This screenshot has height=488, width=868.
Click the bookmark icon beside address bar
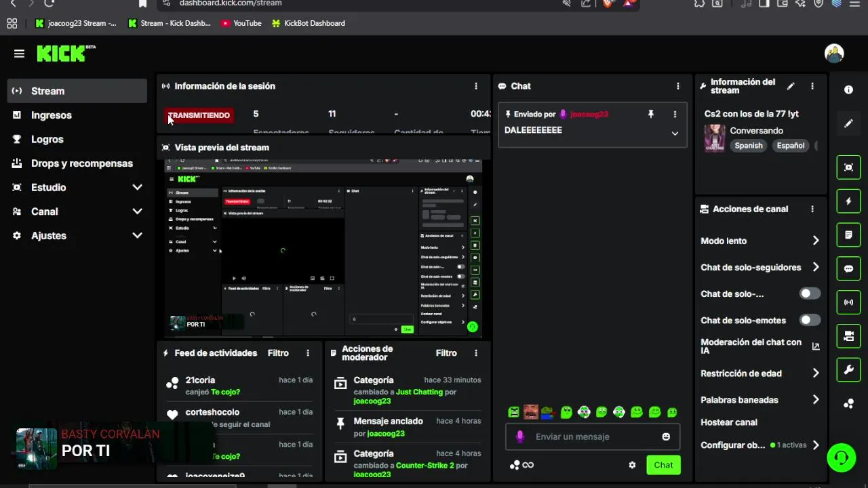[x=142, y=3]
